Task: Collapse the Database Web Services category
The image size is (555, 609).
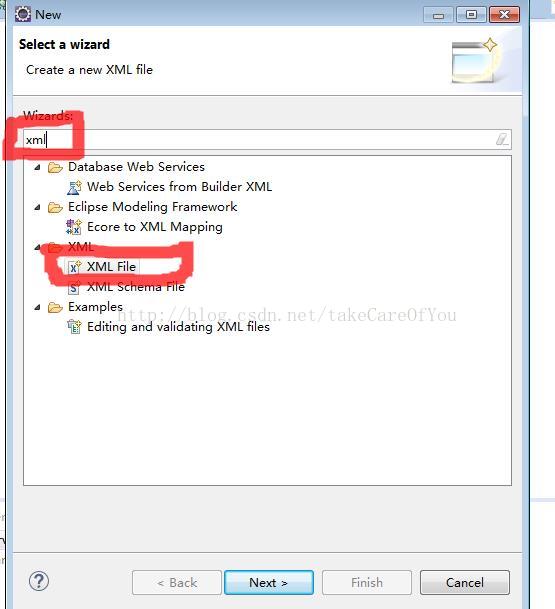Action: [x=37, y=167]
